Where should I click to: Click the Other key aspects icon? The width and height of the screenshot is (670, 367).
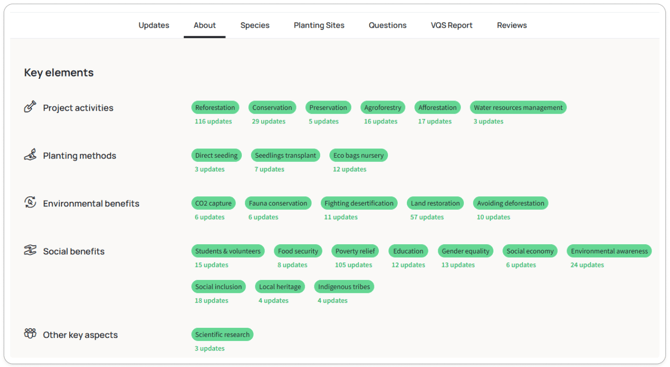coord(30,333)
